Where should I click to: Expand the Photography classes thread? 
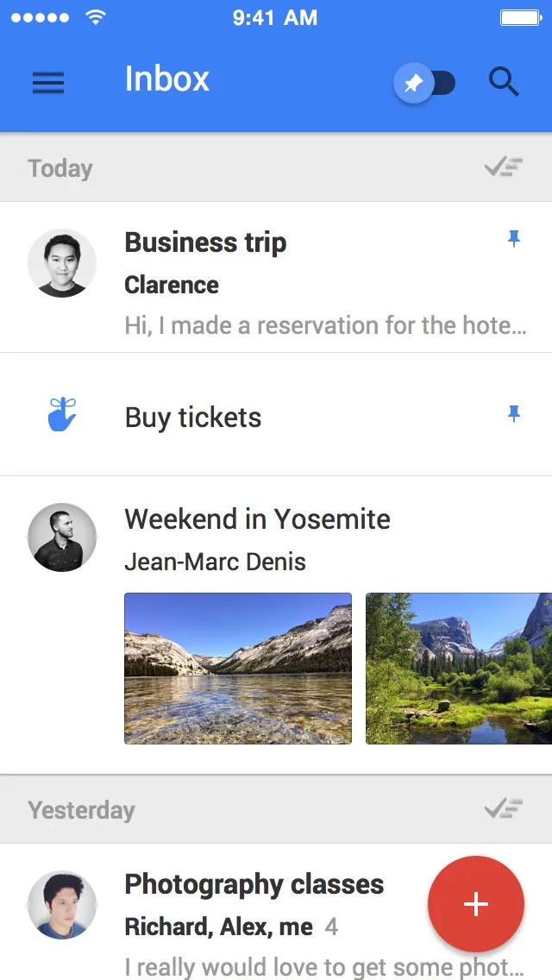[x=254, y=884]
